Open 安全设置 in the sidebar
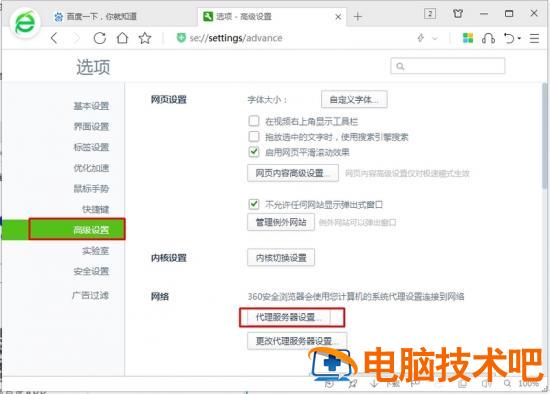The width and height of the screenshot is (550, 394). pos(91,271)
